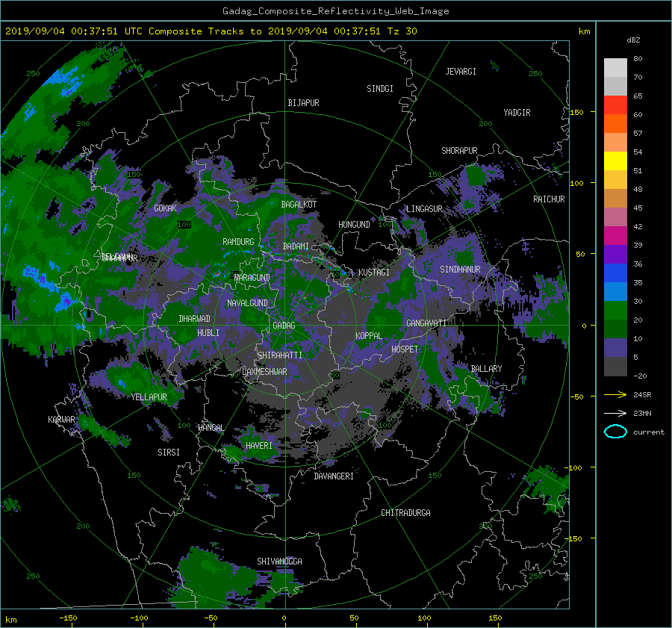Click the LAXMESHWAR city label
Image resolution: width=672 pixels, height=628 pixels.
coord(264,372)
